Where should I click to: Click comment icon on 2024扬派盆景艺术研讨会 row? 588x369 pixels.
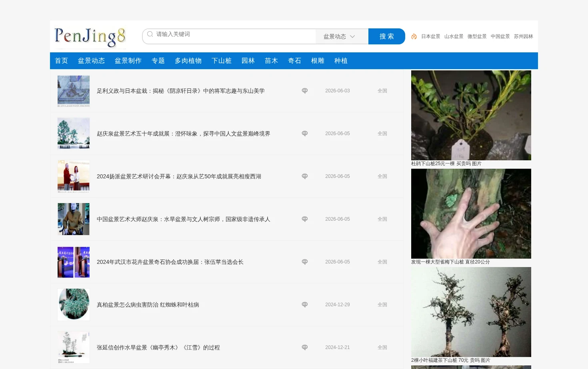(x=305, y=176)
